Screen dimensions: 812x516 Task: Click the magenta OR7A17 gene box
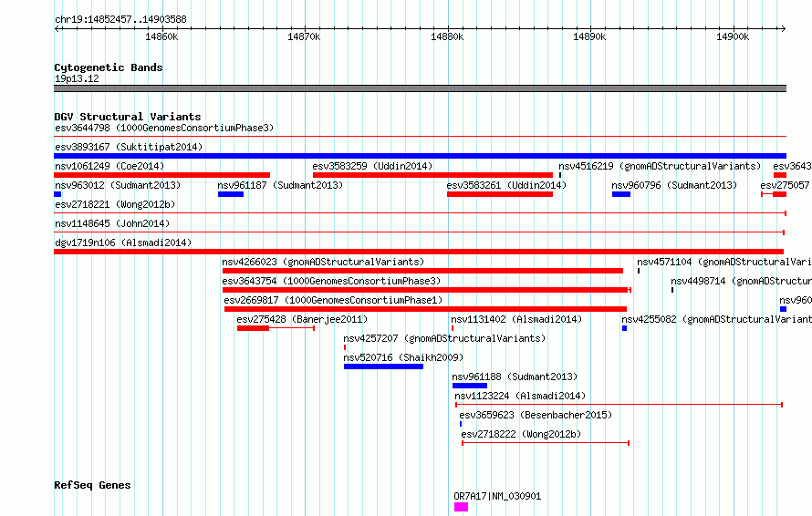461,507
